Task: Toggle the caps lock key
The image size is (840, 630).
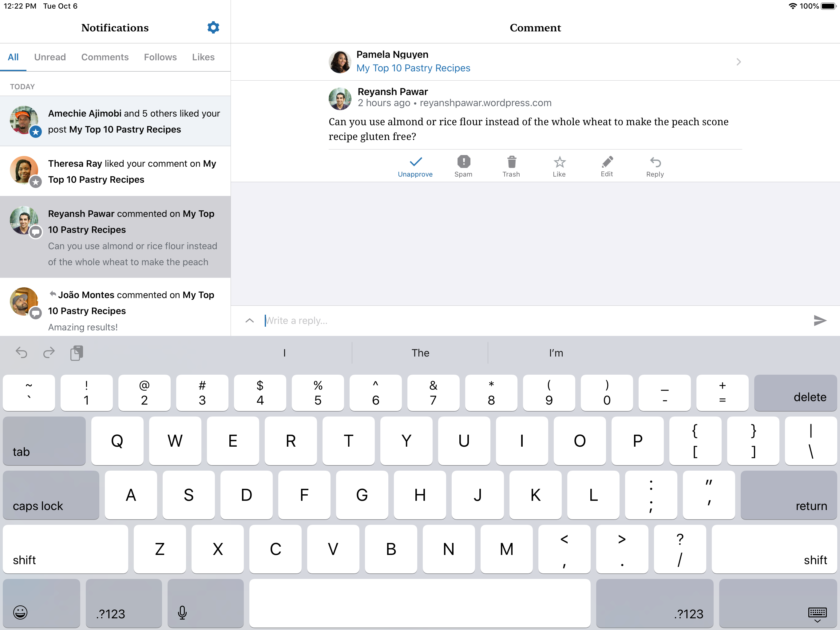Action: click(x=51, y=495)
